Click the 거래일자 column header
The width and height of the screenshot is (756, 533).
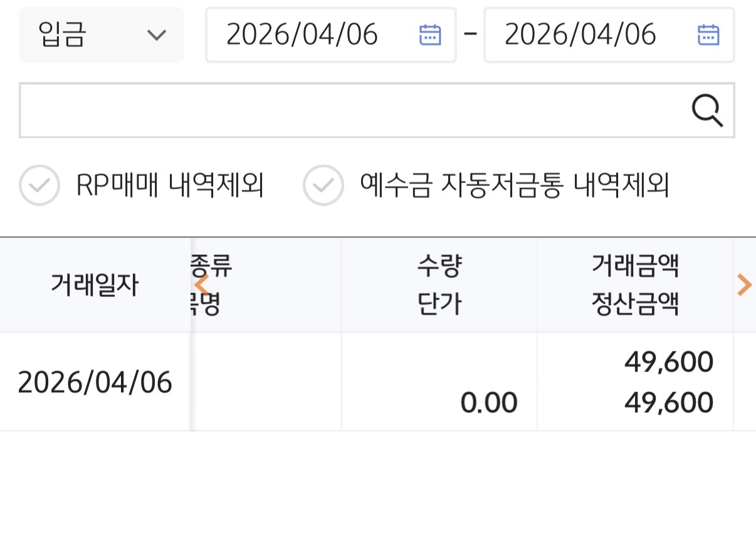click(95, 286)
